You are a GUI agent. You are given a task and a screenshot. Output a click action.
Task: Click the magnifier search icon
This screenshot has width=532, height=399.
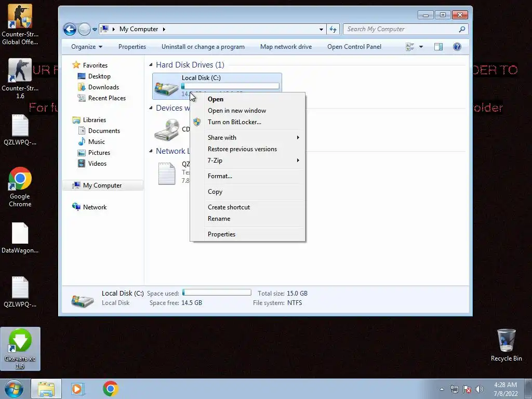tap(462, 29)
